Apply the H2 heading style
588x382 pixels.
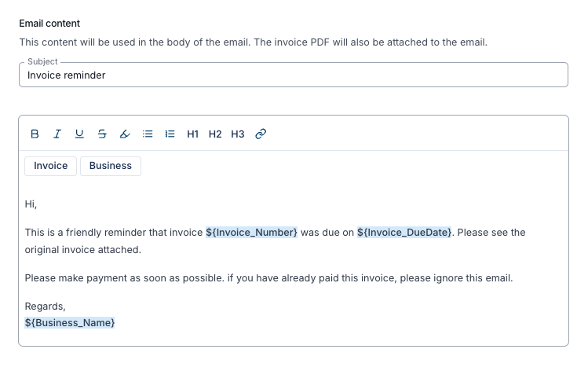tap(215, 134)
